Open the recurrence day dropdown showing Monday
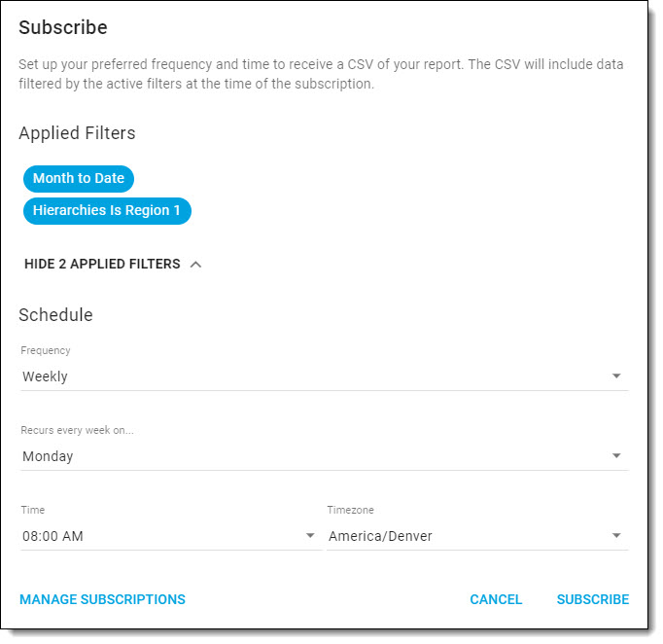This screenshot has width=663, height=644. pyautogui.click(x=311, y=456)
